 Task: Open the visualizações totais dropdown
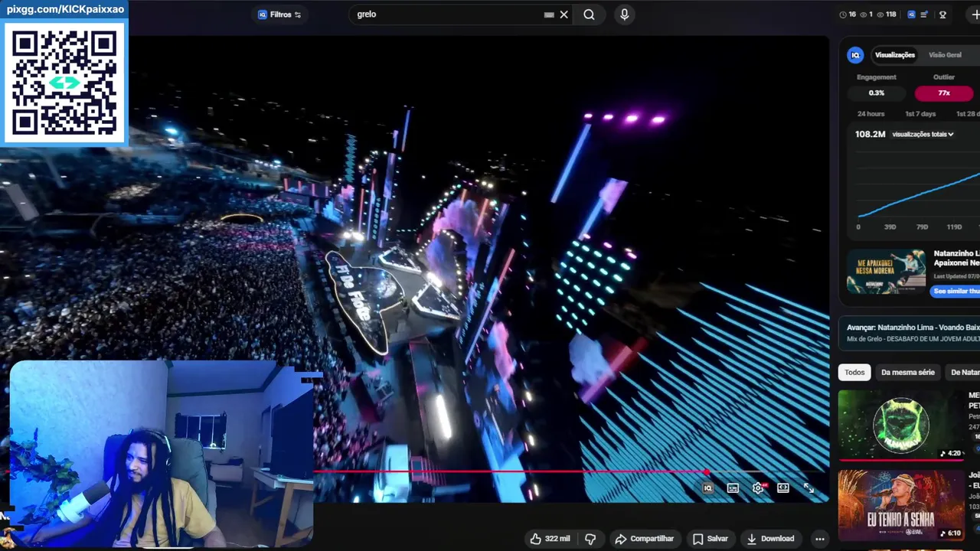[923, 135]
